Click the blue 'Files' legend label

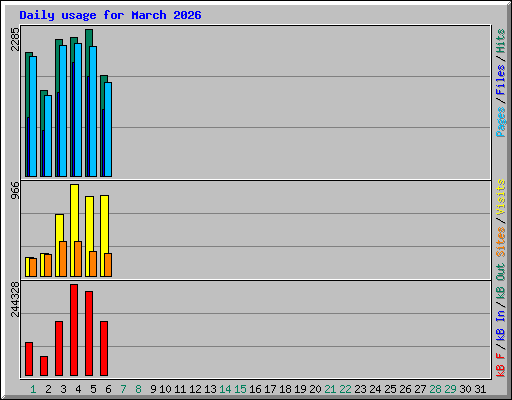500,80
